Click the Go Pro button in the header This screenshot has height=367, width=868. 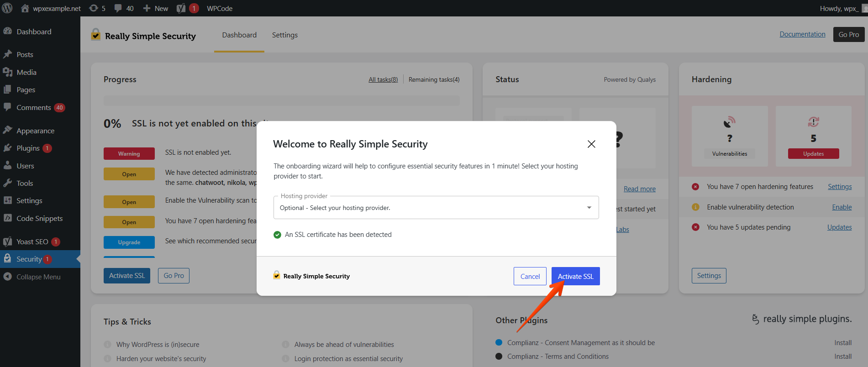[x=848, y=35]
